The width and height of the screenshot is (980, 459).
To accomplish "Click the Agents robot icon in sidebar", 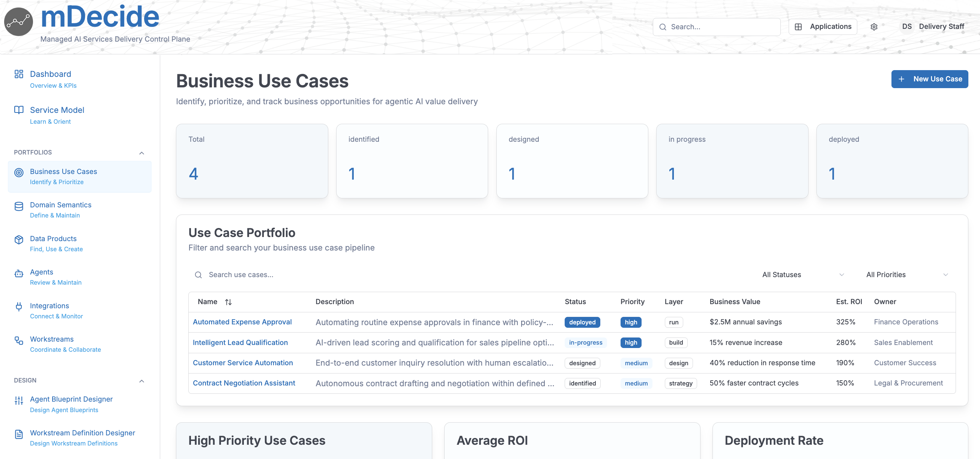I will 19,273.
